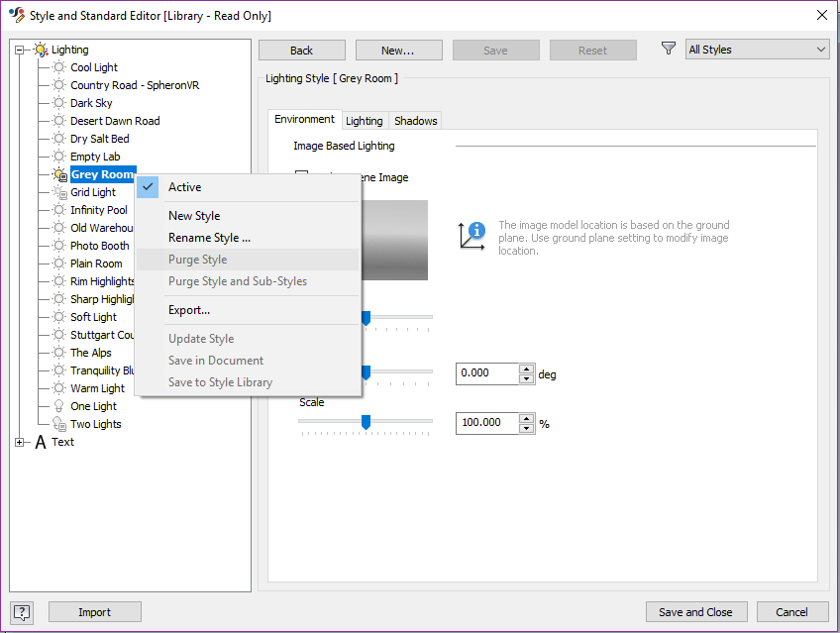Toggle the Active checkmark in the context menu
Screen dimensions: 840x633
(147, 186)
